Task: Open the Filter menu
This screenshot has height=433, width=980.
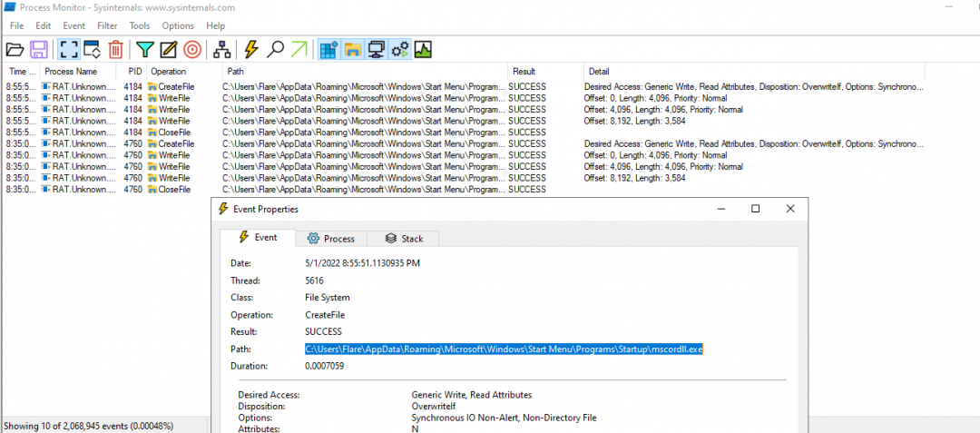Action: 107,25
